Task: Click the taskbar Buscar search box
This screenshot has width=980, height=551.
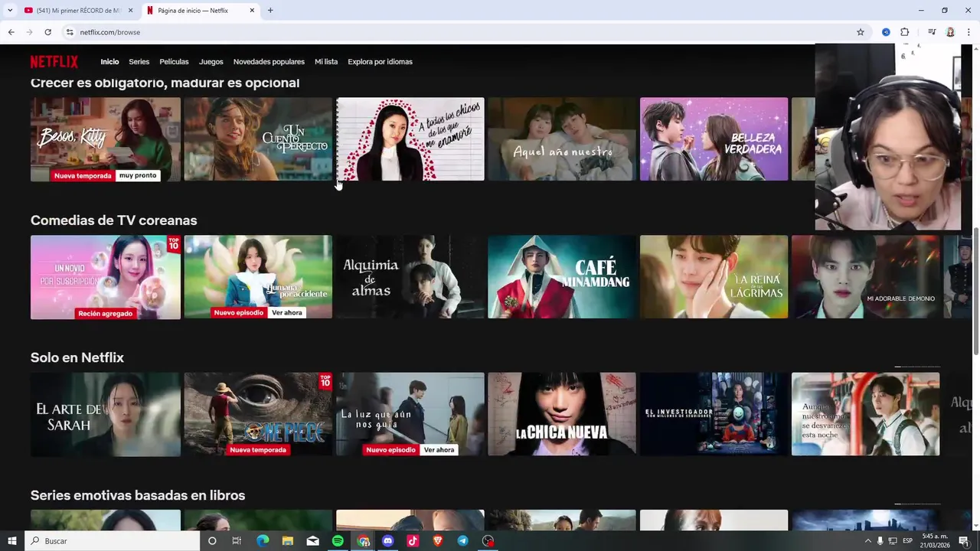Action: [112, 541]
